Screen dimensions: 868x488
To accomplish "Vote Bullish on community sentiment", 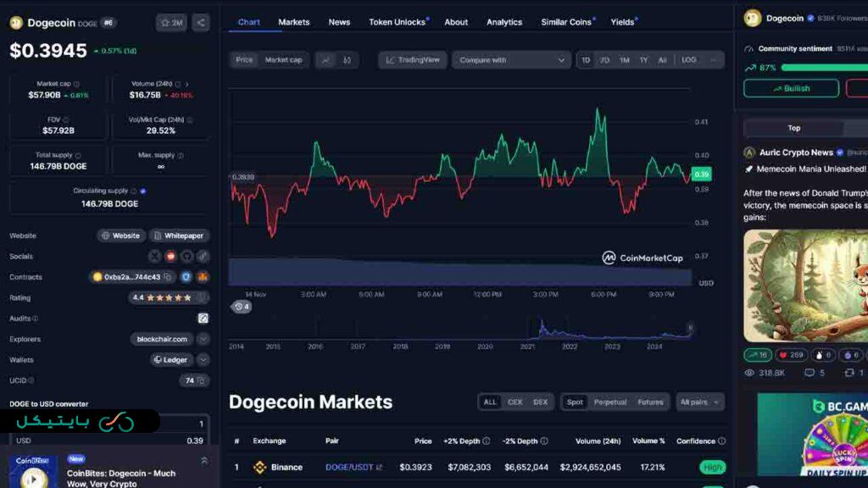I will (791, 88).
